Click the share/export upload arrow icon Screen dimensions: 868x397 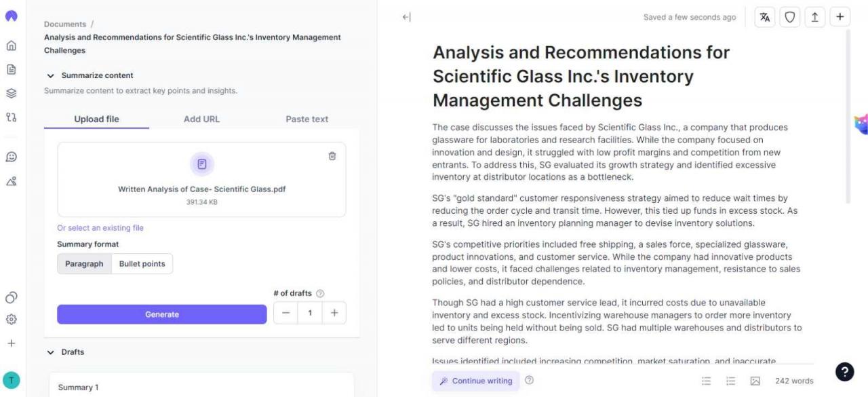[x=814, y=18]
